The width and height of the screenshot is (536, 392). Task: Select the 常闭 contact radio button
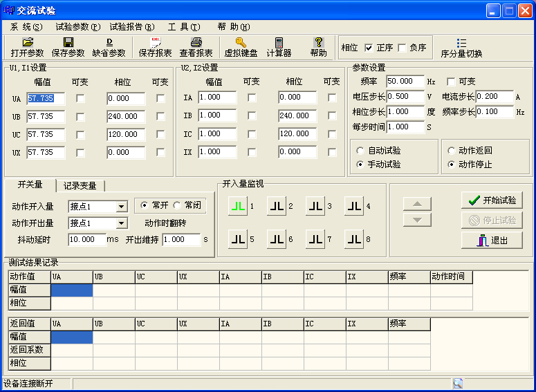coord(177,205)
